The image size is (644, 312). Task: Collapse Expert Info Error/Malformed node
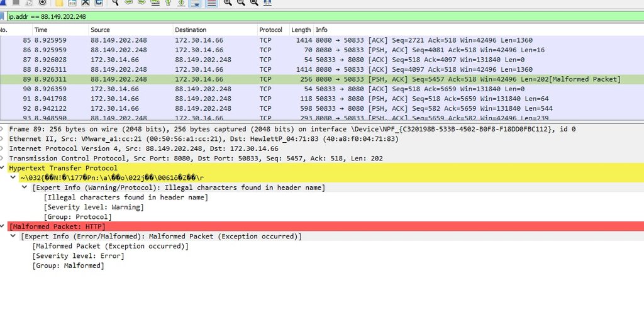[13, 237]
